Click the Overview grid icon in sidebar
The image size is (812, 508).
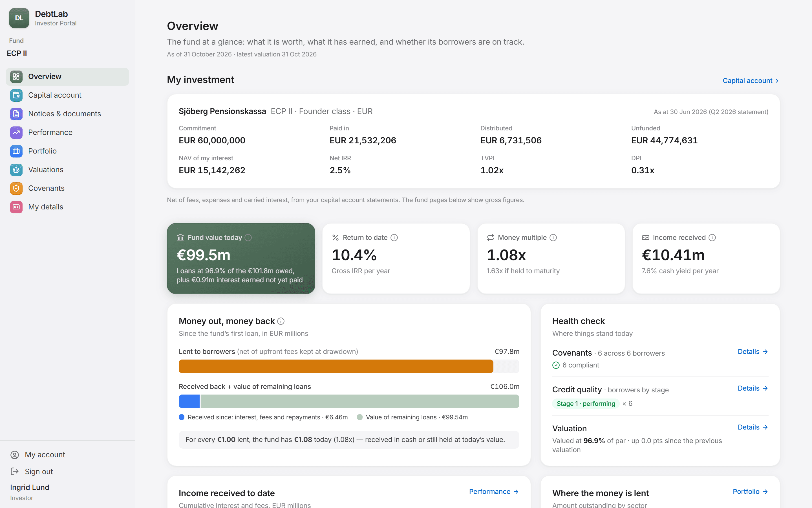coord(16,76)
